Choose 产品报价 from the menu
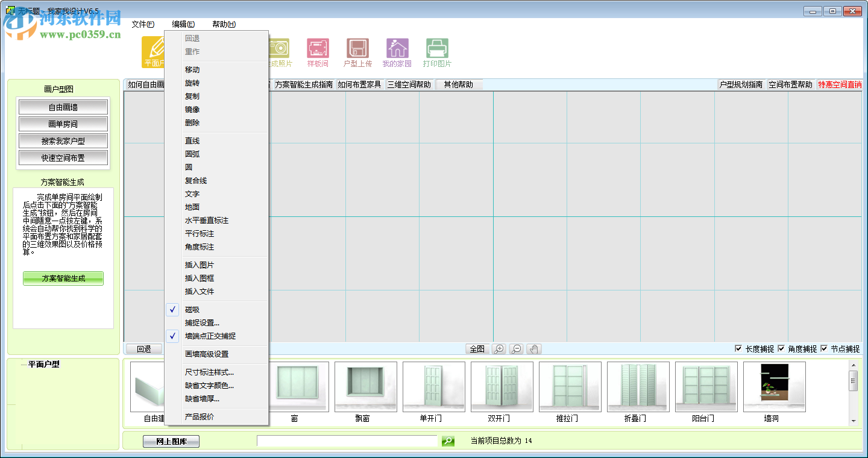Screen dimensions: 868x458 pos(217,417)
